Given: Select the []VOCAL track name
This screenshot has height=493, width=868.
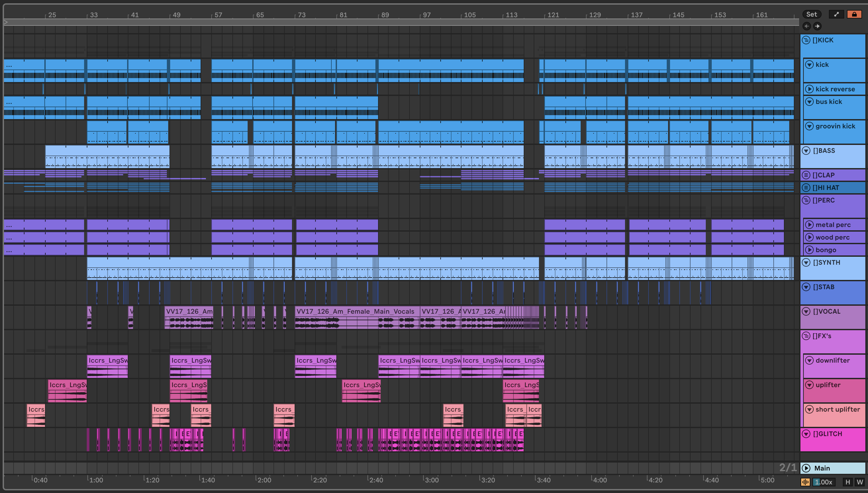Looking at the screenshot, I should [827, 311].
